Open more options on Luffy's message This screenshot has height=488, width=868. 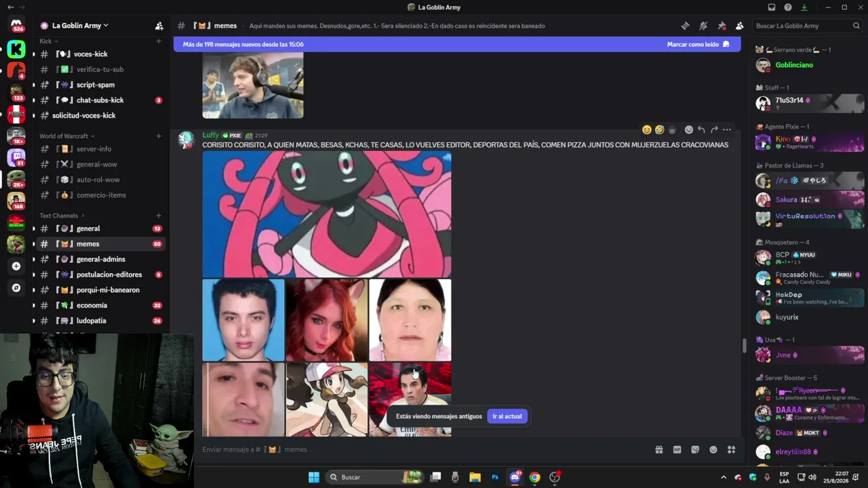point(727,129)
